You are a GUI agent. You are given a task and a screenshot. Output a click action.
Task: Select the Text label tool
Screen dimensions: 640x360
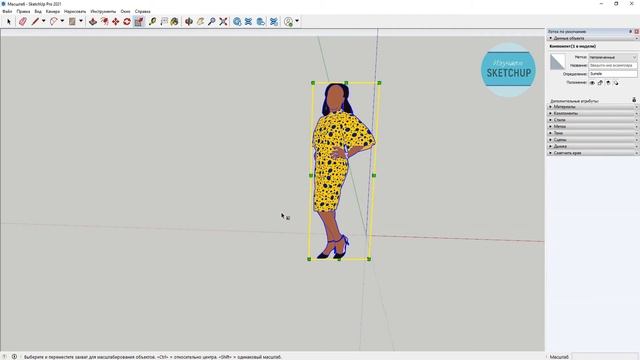(164, 22)
